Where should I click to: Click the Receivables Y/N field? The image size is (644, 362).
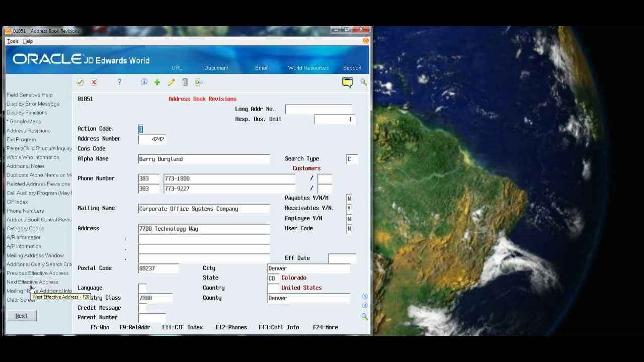coord(349,209)
